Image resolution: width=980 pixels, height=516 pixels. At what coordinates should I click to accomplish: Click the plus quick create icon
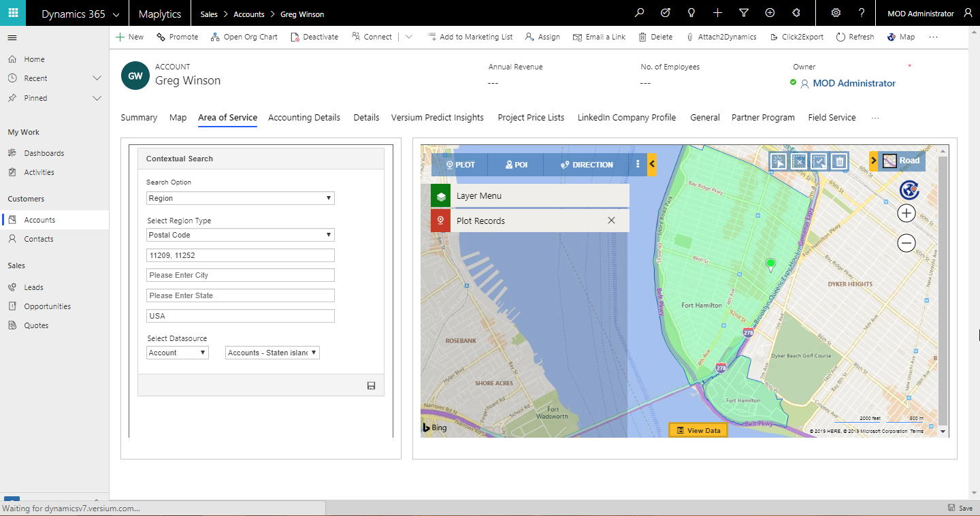(717, 13)
